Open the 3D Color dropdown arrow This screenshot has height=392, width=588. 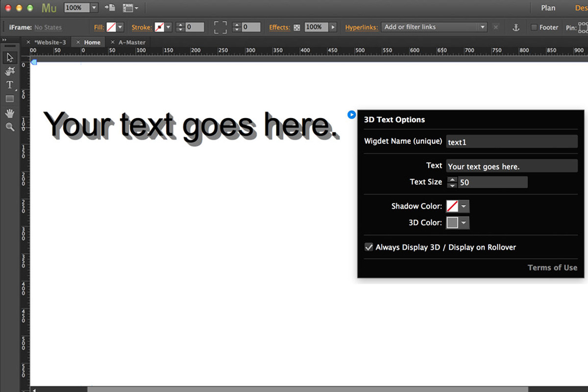point(464,223)
